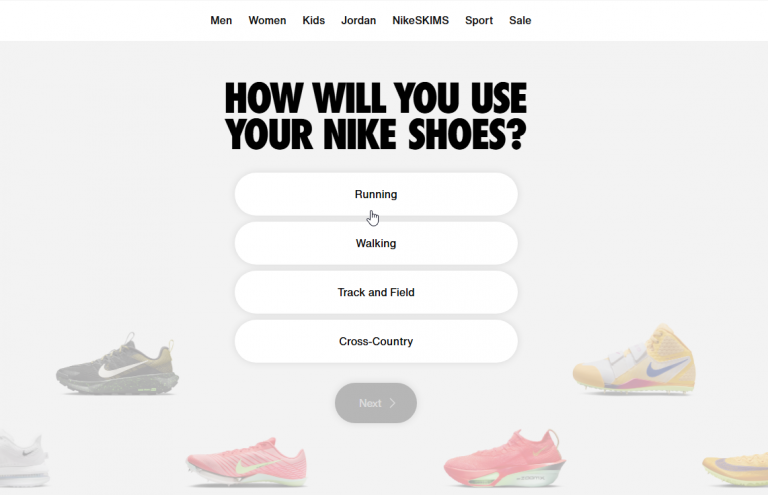Open the Kids menu
Image resolution: width=768 pixels, height=495 pixels.
point(313,21)
